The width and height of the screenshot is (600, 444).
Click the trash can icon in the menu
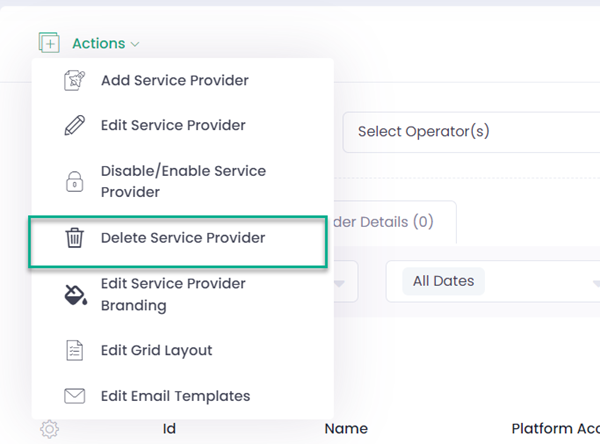point(74,238)
